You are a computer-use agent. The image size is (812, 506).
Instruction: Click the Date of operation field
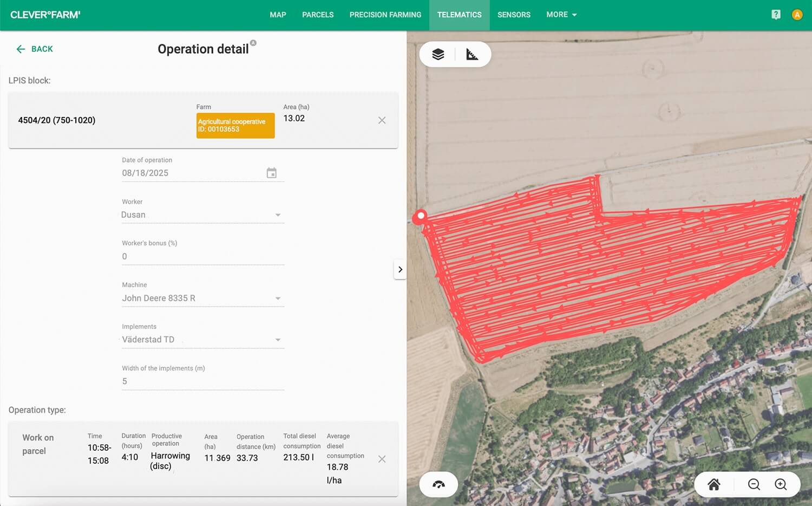203,173
